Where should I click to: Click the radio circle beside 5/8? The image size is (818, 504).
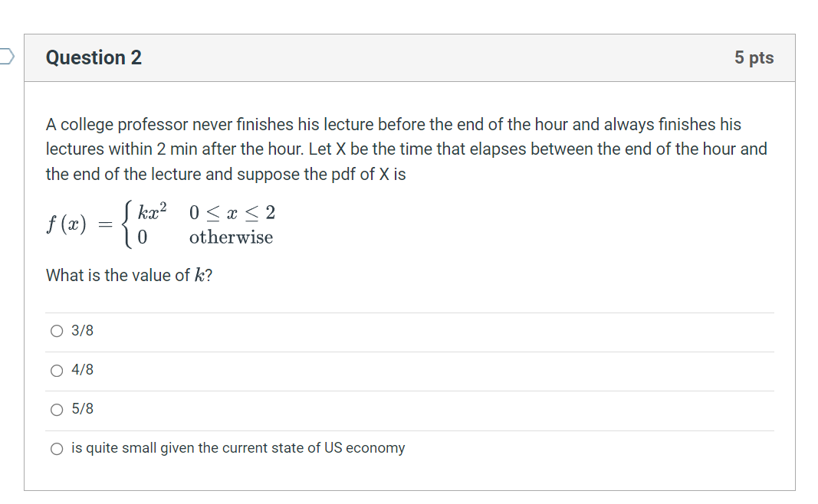tap(57, 410)
